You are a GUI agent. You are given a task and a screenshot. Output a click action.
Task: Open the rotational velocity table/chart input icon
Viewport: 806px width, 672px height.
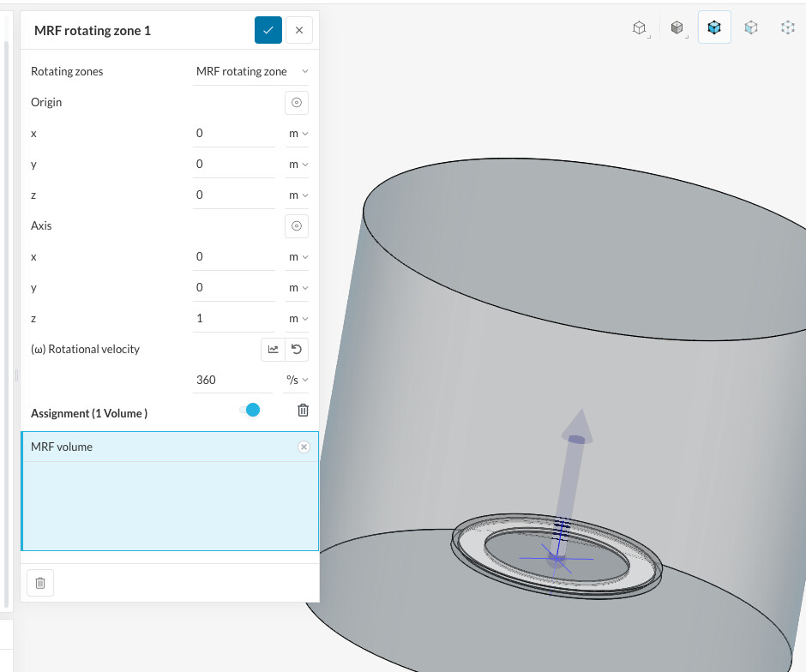tap(273, 350)
